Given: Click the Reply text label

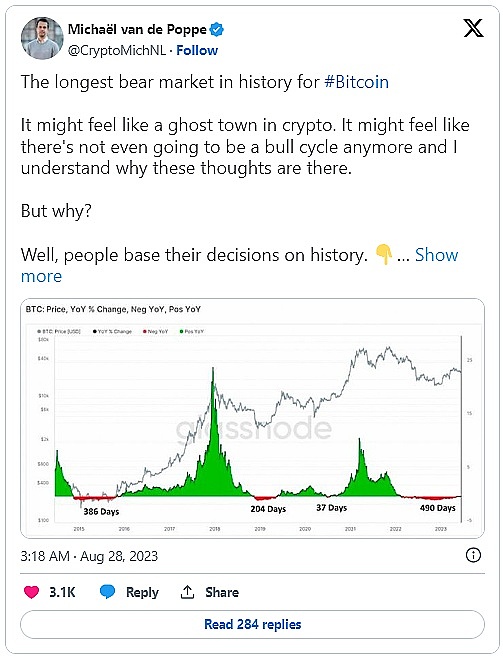Looking at the screenshot, I should [x=142, y=592].
